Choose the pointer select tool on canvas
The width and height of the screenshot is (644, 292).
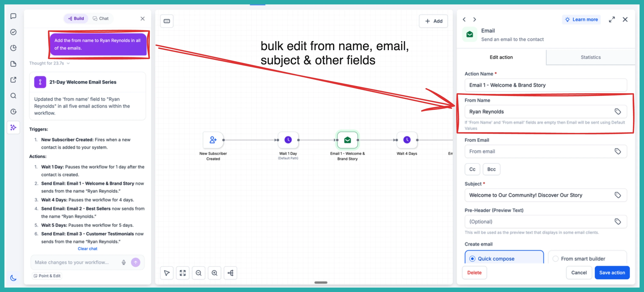pyautogui.click(x=167, y=273)
